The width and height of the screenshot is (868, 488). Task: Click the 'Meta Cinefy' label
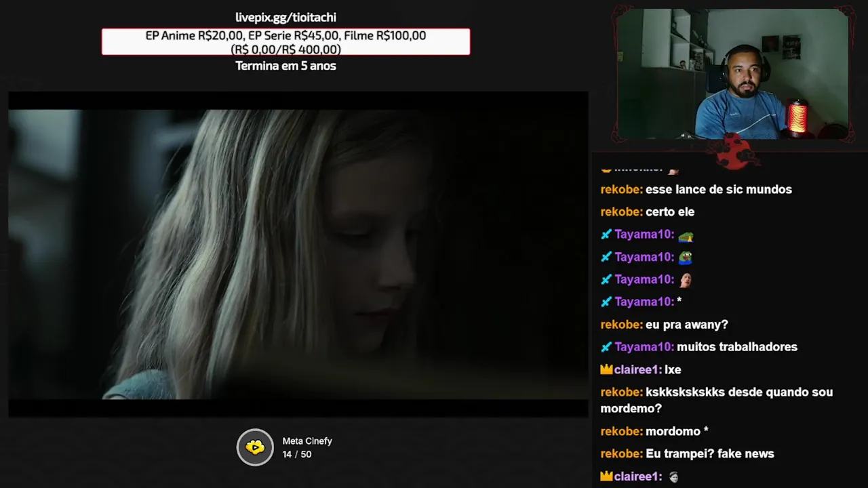click(307, 441)
